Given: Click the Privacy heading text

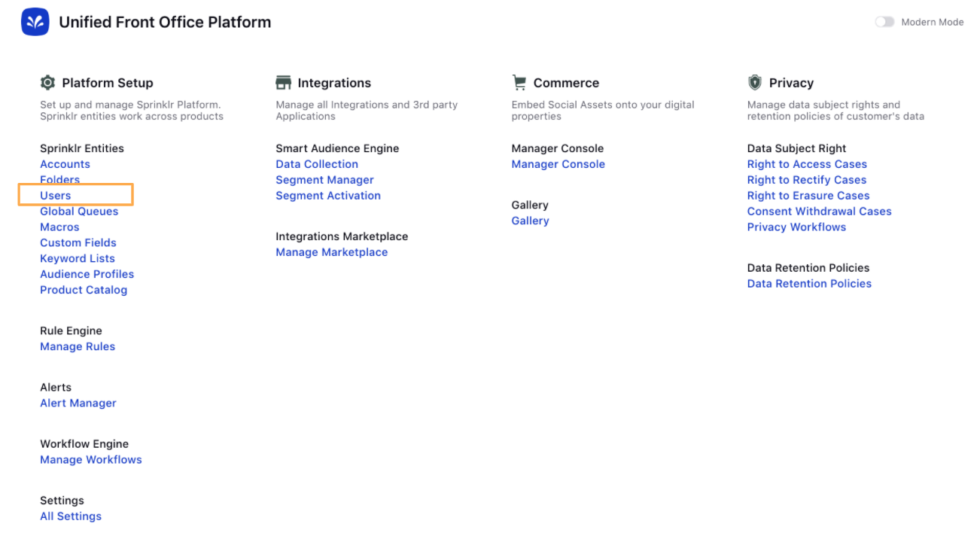Looking at the screenshot, I should [791, 83].
